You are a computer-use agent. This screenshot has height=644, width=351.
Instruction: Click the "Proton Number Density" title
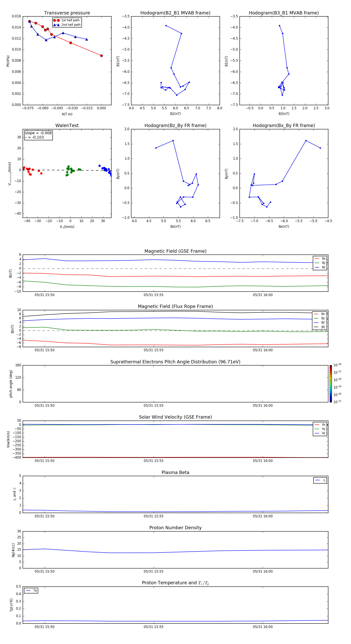coord(175,528)
